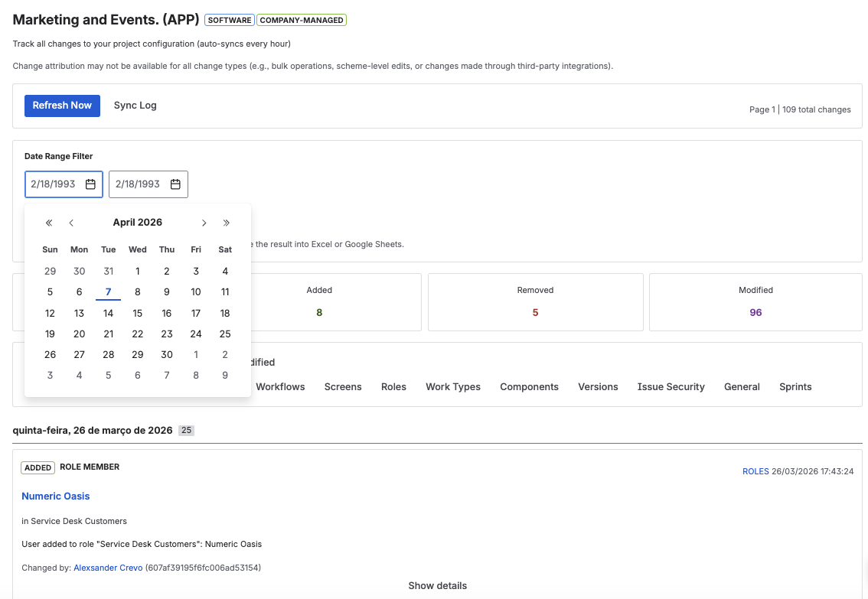Jump to the previous year with the double-left chevron
Screen dimensions: 868x599
(x=48, y=223)
